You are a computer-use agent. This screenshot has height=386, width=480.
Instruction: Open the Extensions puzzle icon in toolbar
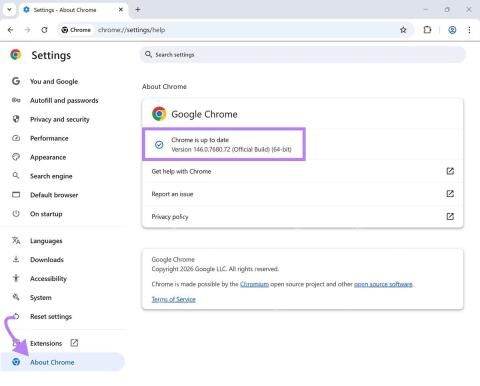click(427, 30)
